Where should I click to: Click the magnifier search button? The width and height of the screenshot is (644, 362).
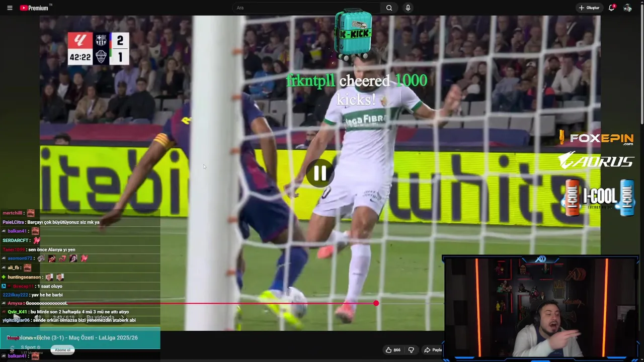389,8
